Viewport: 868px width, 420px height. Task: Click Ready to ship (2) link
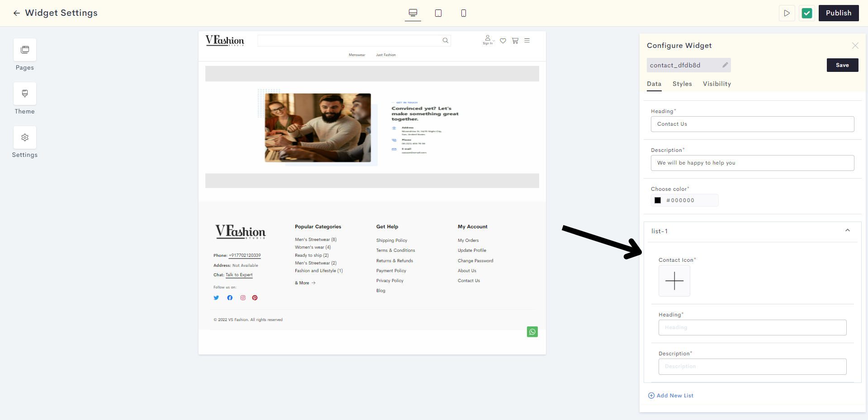click(x=312, y=255)
